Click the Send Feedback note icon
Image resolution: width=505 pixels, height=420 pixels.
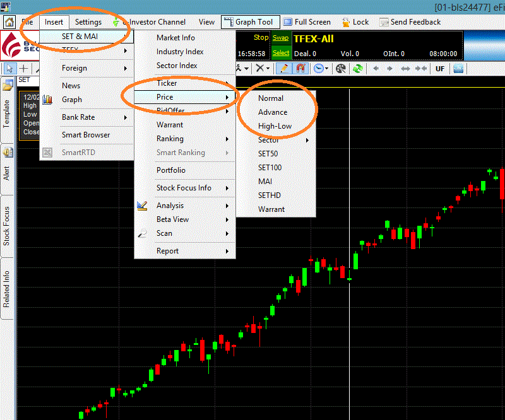click(384, 22)
